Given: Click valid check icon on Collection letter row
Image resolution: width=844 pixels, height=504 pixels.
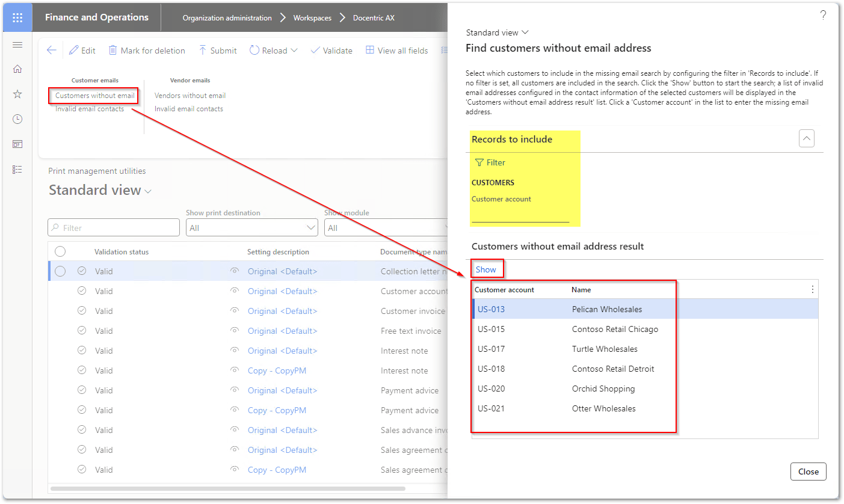Looking at the screenshot, I should click(82, 271).
